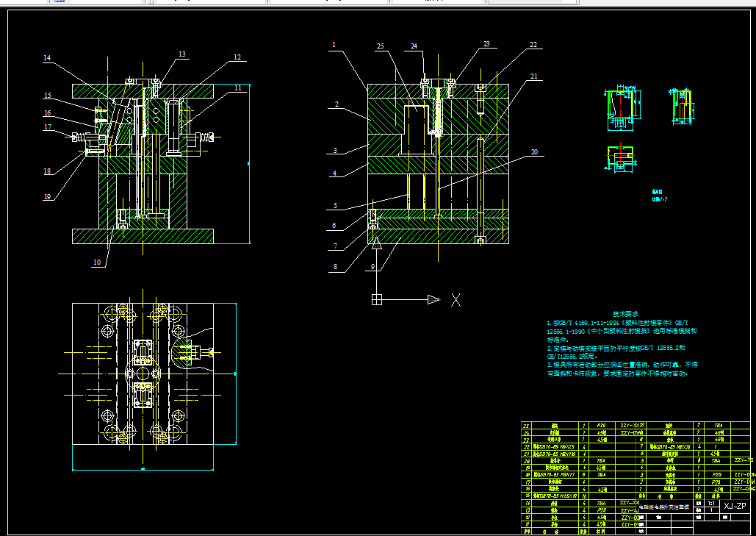Select the third technical requirement paragraph
Image resolution: width=756 pixels, height=536 pixels.
coord(622,369)
